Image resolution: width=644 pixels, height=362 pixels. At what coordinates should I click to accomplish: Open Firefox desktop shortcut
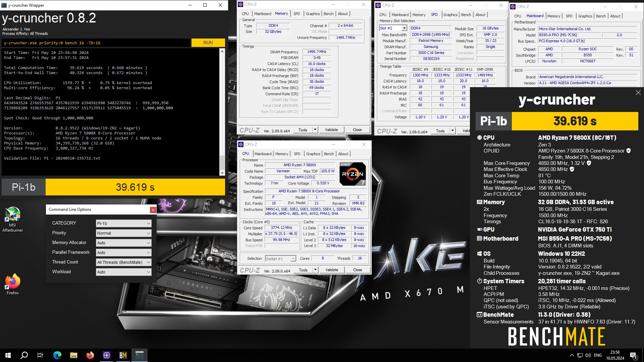coord(12,284)
